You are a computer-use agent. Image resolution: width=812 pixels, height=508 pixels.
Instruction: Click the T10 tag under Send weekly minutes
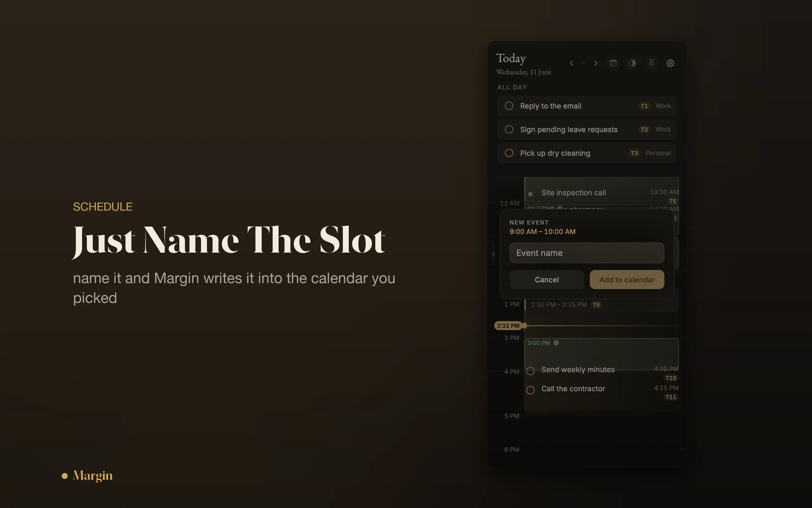(x=670, y=378)
